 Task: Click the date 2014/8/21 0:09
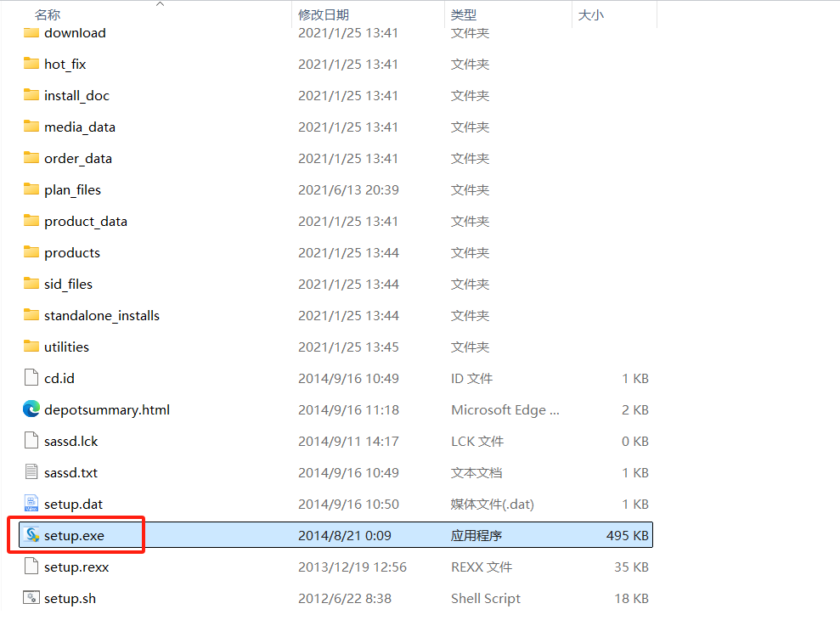[x=345, y=535]
